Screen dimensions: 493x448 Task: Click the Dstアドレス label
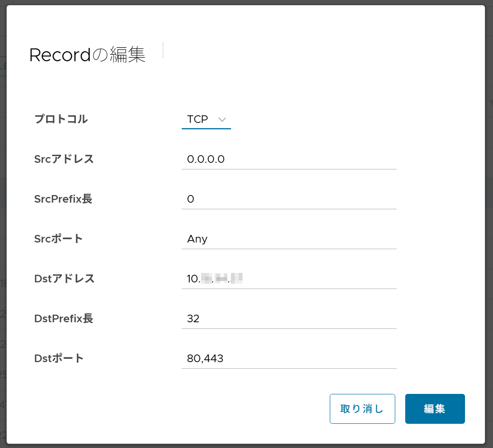[65, 279]
